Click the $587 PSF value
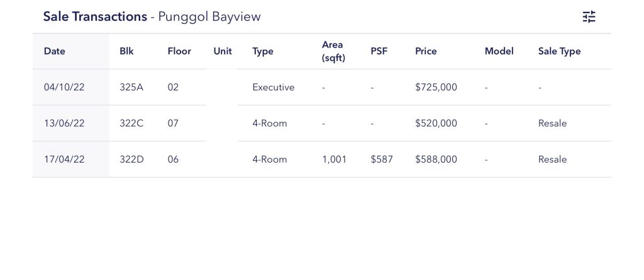 [382, 159]
